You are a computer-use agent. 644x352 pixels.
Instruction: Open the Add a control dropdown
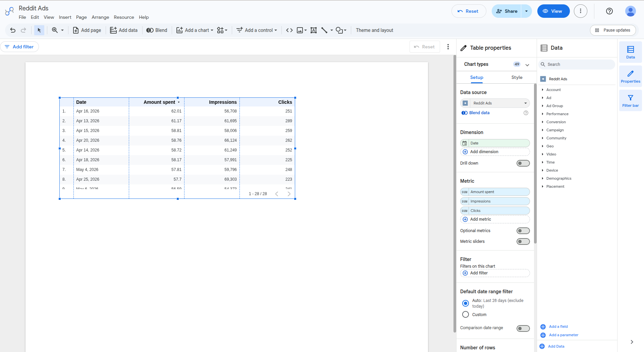[x=257, y=30]
